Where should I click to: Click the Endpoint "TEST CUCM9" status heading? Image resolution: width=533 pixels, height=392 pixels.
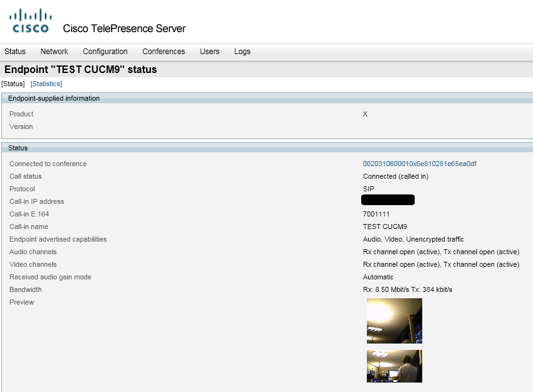click(81, 70)
